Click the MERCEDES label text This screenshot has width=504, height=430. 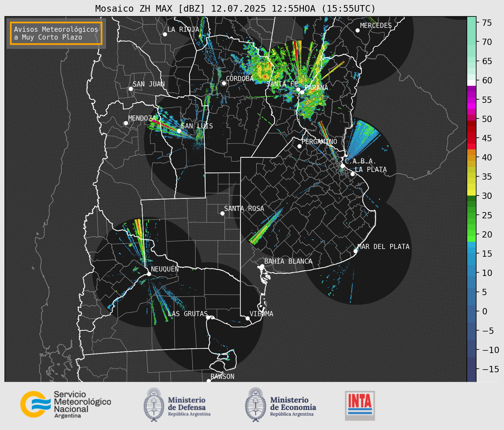(x=376, y=25)
